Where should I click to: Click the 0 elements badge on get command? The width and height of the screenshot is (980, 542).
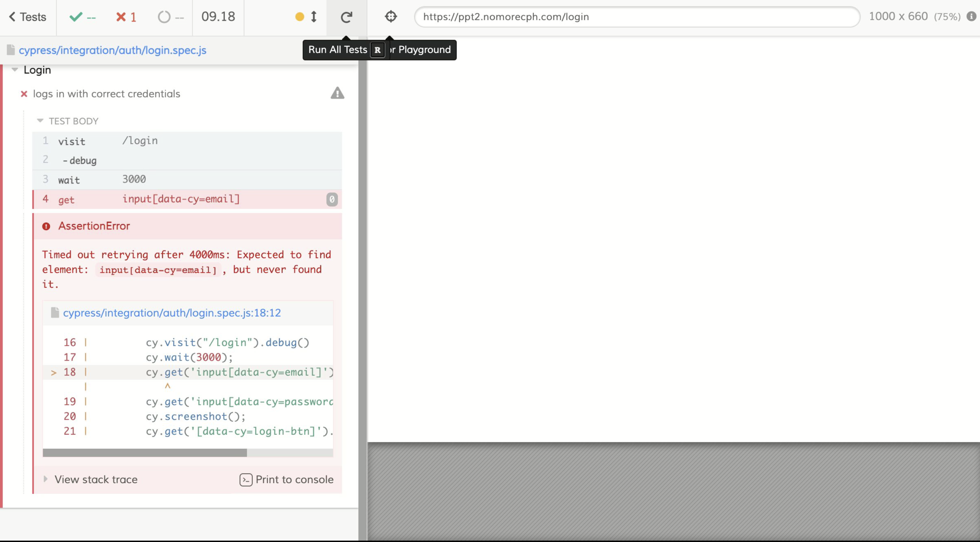coord(332,200)
